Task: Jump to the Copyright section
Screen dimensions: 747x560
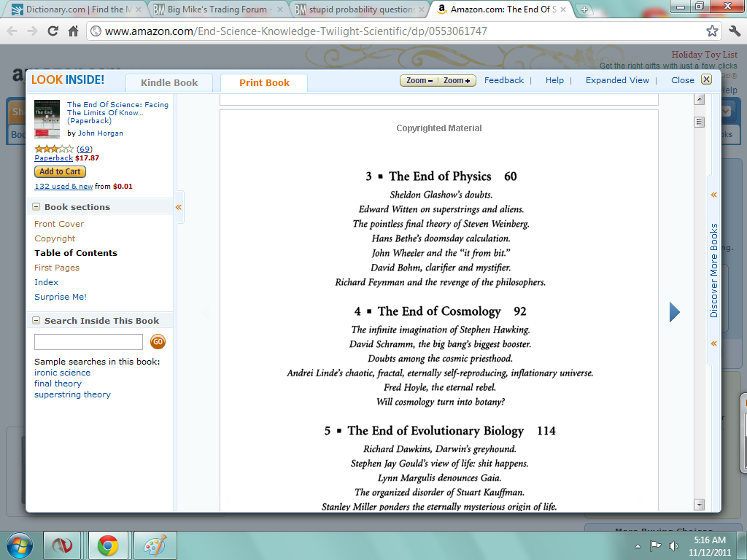Action: point(55,238)
